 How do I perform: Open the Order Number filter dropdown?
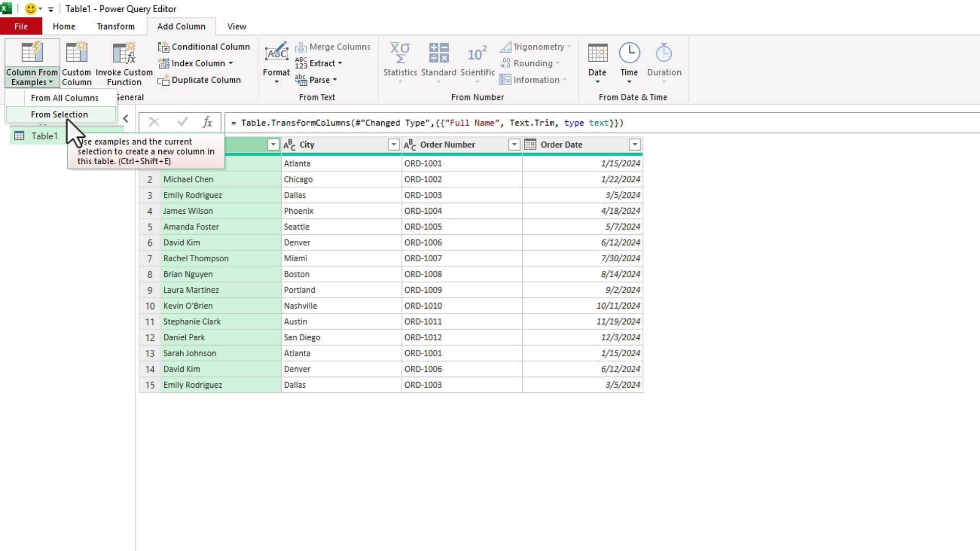[514, 145]
